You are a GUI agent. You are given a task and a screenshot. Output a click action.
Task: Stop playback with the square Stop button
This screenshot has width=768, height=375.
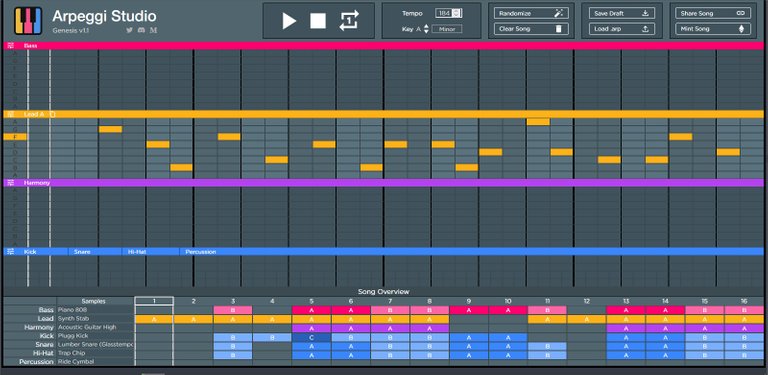318,21
